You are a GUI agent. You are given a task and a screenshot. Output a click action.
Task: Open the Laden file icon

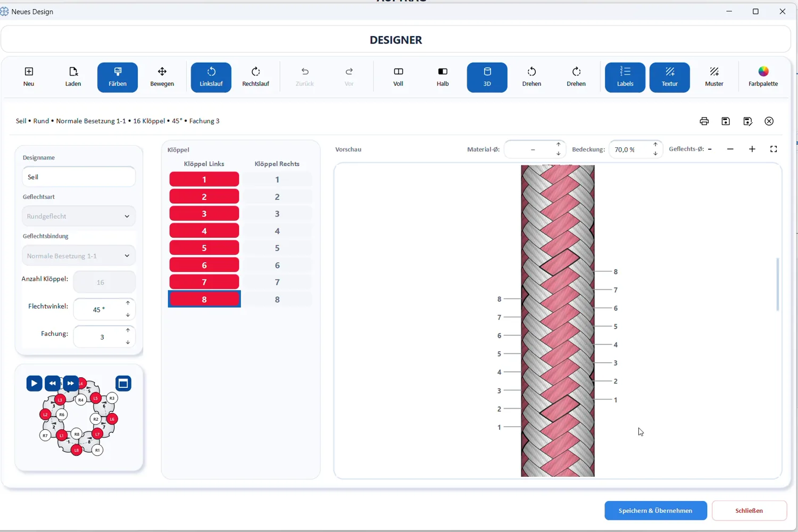point(73,77)
